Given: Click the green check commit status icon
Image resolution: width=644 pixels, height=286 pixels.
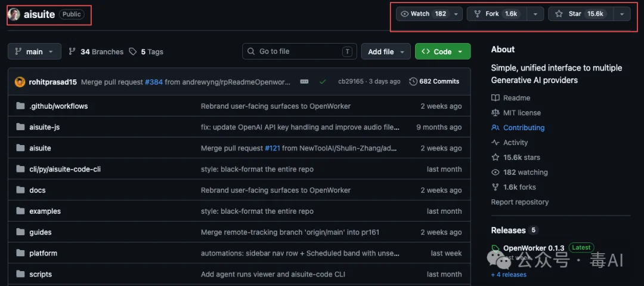Looking at the screenshot, I should [323, 81].
